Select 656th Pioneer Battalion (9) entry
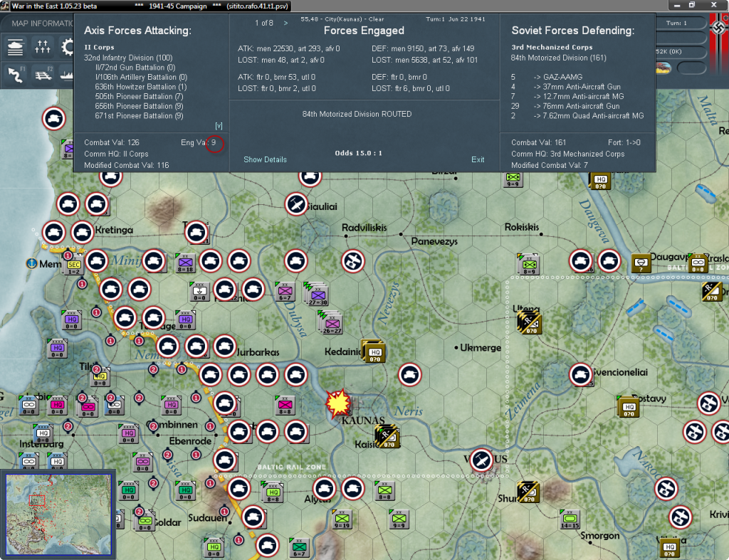This screenshot has width=729, height=560. [x=139, y=107]
